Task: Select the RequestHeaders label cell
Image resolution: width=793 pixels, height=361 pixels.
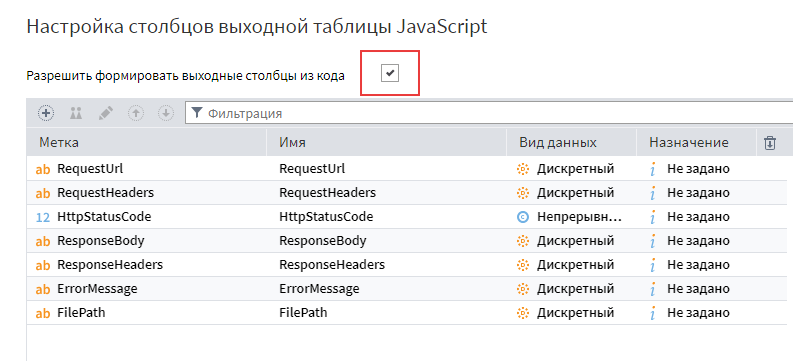Action: pyautogui.click(x=147, y=193)
